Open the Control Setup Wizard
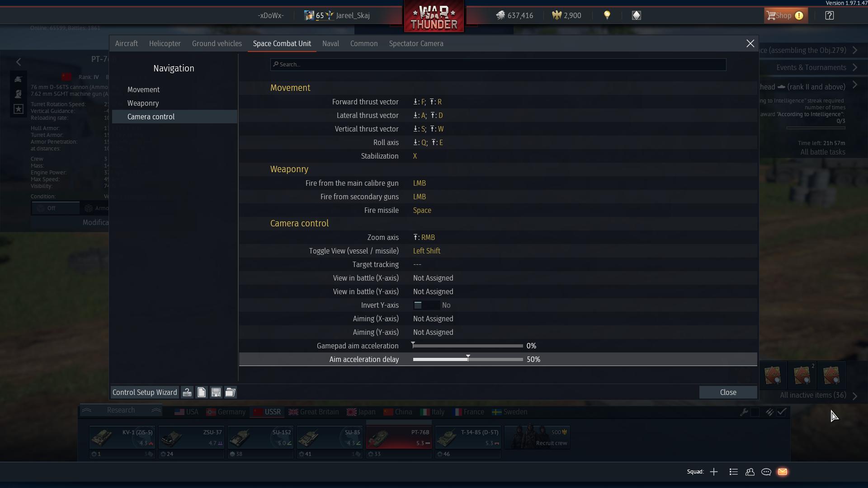Image resolution: width=868 pixels, height=488 pixels. tap(145, 392)
